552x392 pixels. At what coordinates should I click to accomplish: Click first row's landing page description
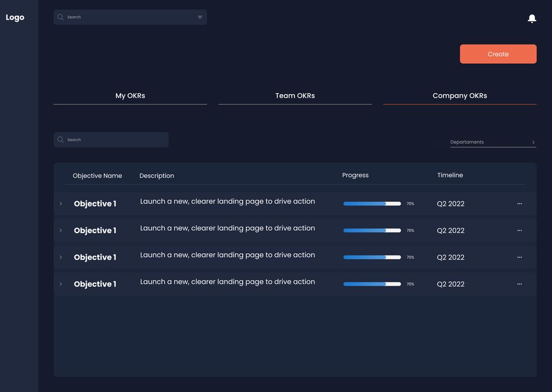227,202
